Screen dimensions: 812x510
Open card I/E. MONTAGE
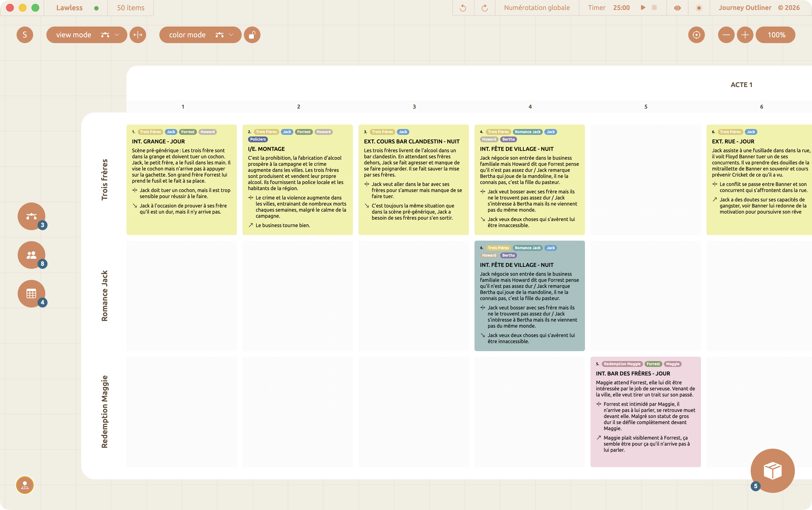[297, 180]
